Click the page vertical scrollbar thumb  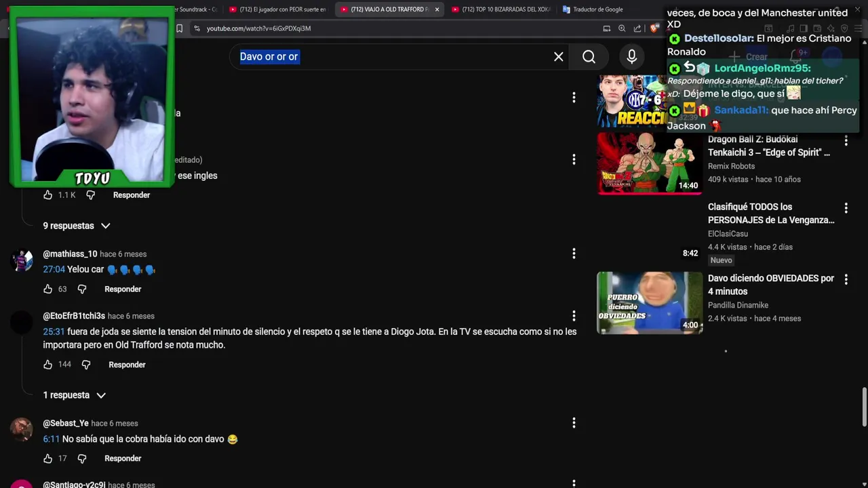[864, 407]
